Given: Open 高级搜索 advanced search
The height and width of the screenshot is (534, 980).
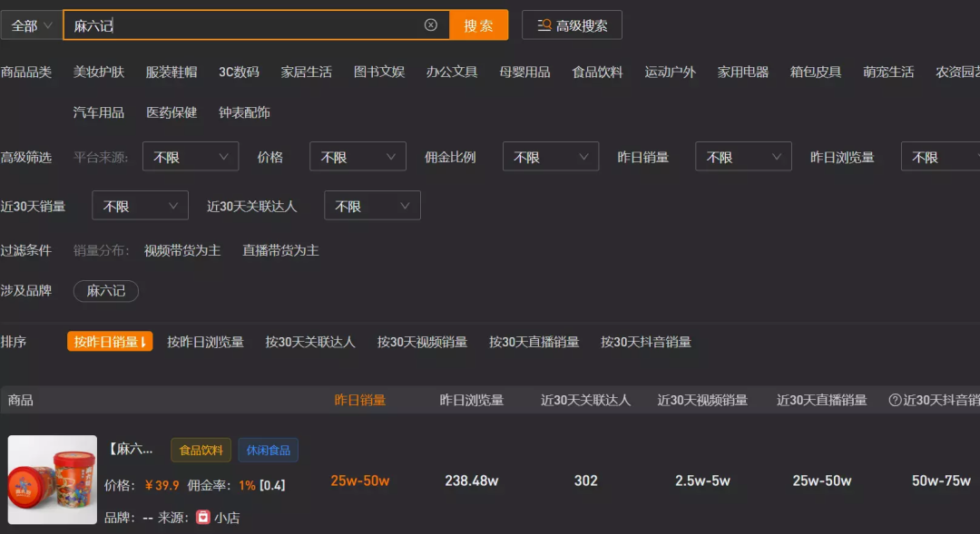Looking at the screenshot, I should click(x=572, y=25).
